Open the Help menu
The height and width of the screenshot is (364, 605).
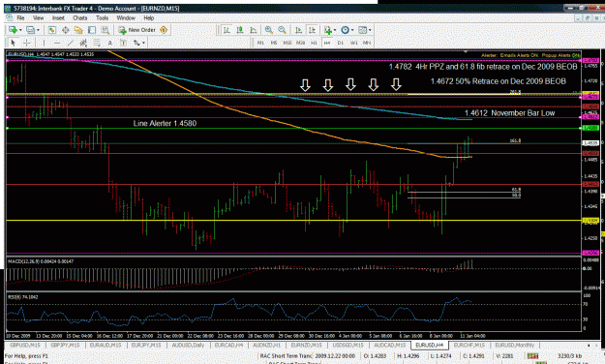[149, 17]
